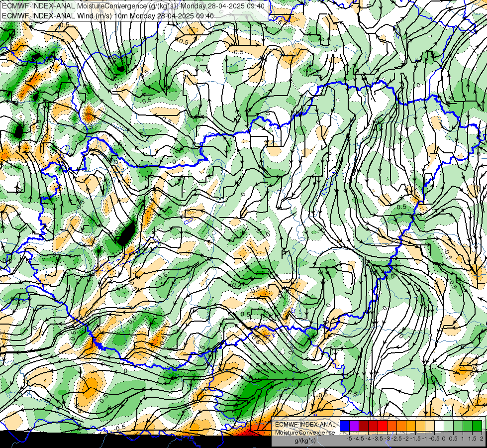Click the blue legend color swatch
The width and height of the screenshot is (487, 448).
[x=345, y=426]
